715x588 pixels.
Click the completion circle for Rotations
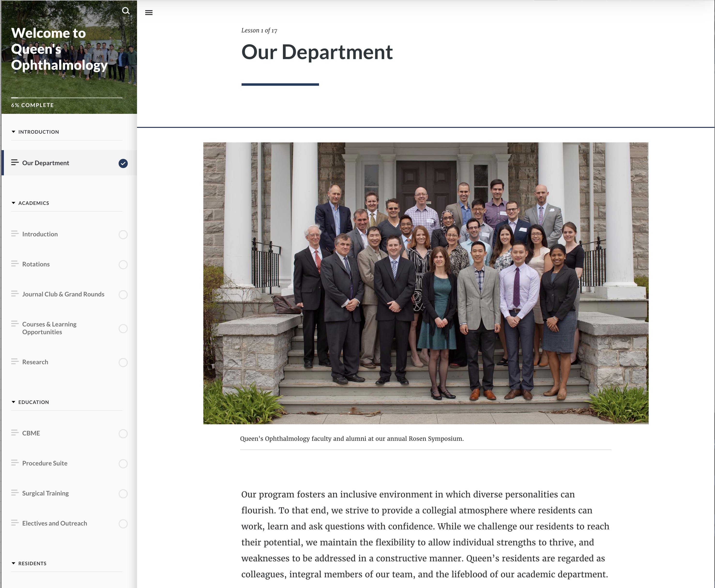pyautogui.click(x=123, y=264)
